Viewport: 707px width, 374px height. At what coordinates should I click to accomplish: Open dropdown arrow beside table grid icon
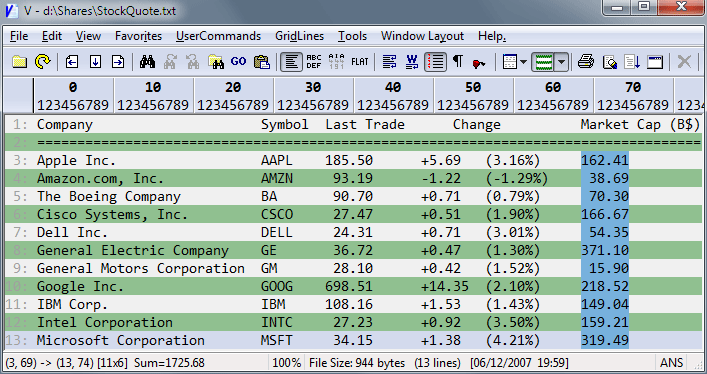(x=523, y=62)
